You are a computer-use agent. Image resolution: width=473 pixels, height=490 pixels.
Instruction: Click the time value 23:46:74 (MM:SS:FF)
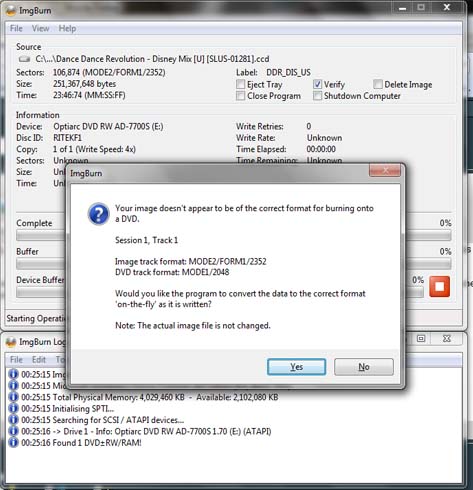pyautogui.click(x=89, y=95)
